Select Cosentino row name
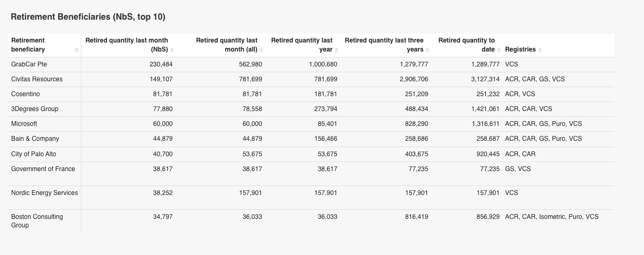This screenshot has width=644, height=255. coord(26,94)
